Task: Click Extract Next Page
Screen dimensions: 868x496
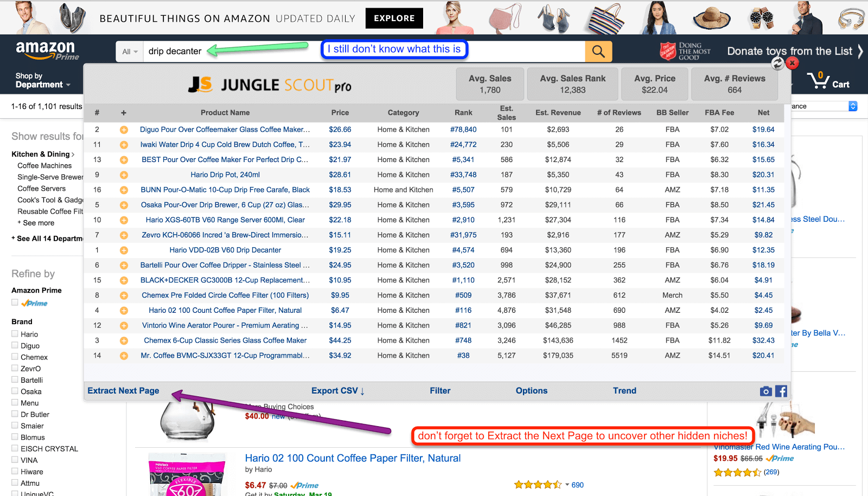Action: coord(123,391)
